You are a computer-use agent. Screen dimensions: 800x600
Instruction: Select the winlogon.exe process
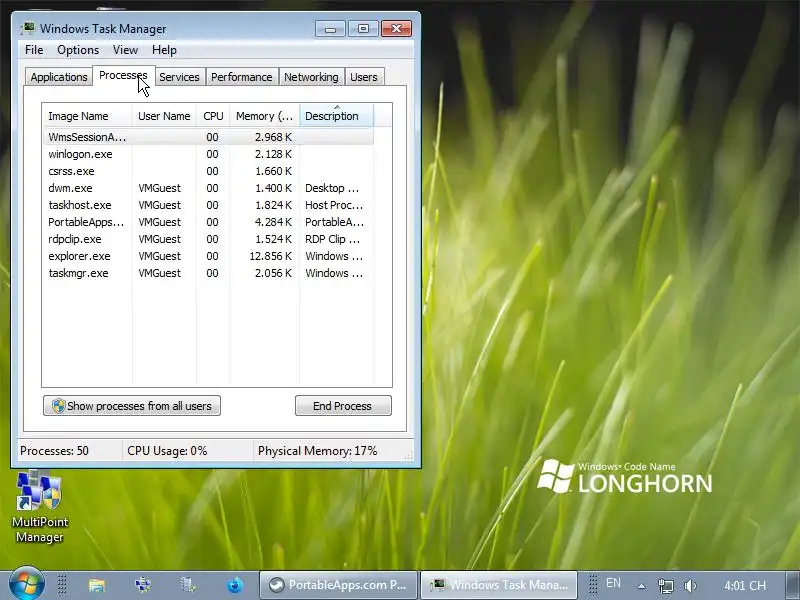point(208,154)
